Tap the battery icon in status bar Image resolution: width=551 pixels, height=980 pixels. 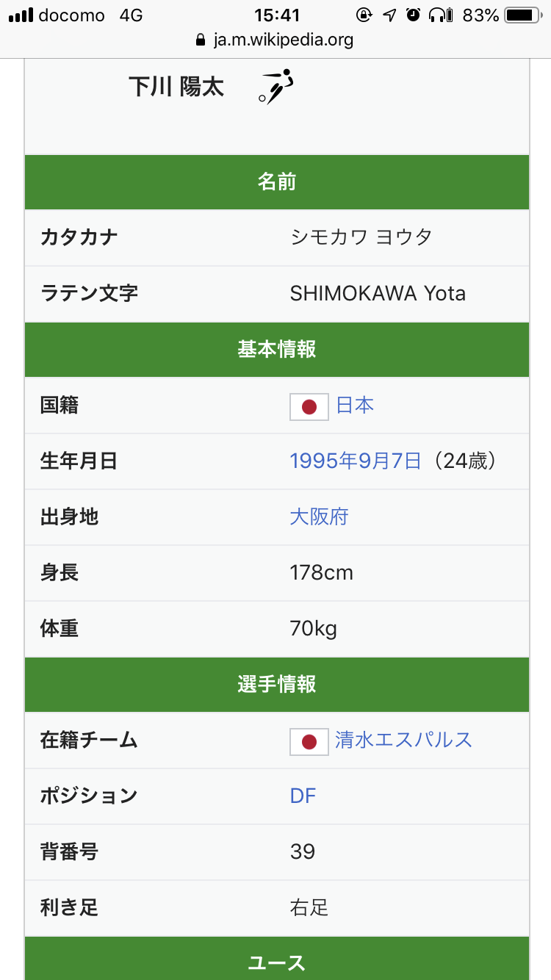523,15
